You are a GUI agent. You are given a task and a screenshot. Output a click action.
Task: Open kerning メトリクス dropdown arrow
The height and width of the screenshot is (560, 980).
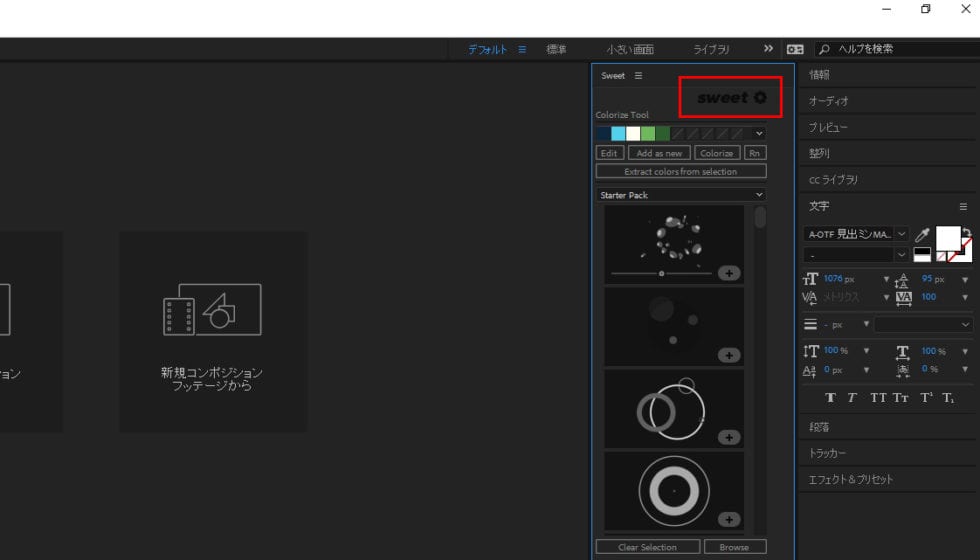tap(886, 298)
